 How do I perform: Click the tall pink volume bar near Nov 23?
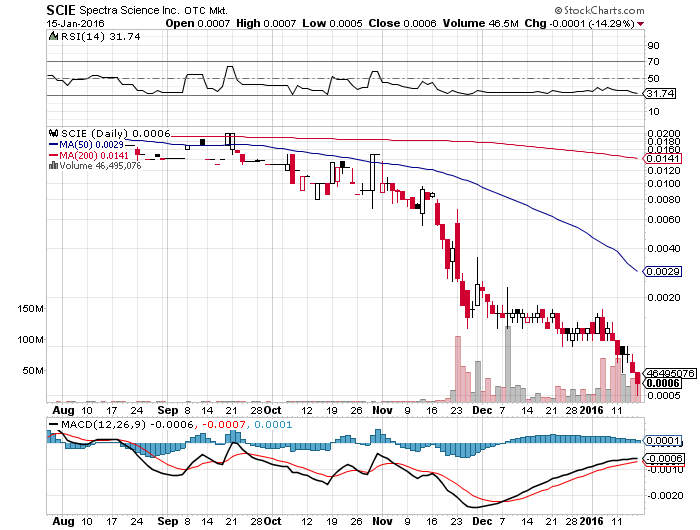coord(458,369)
